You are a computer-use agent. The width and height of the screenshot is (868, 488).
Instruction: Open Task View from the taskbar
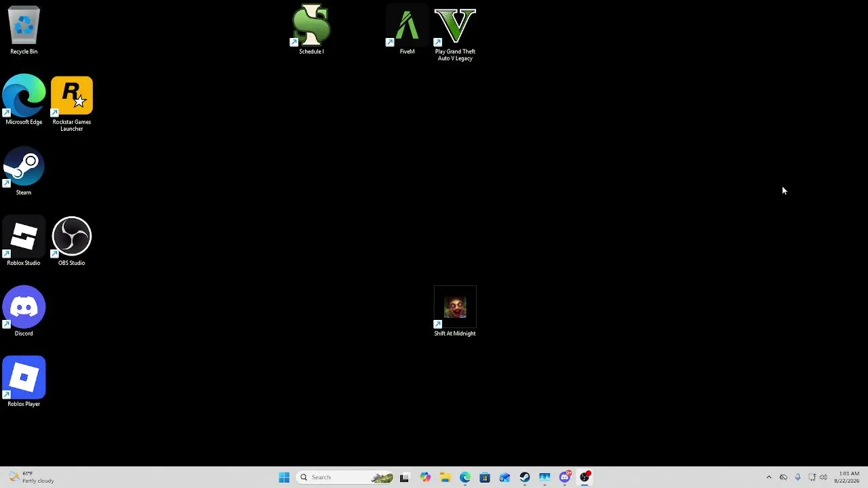404,477
